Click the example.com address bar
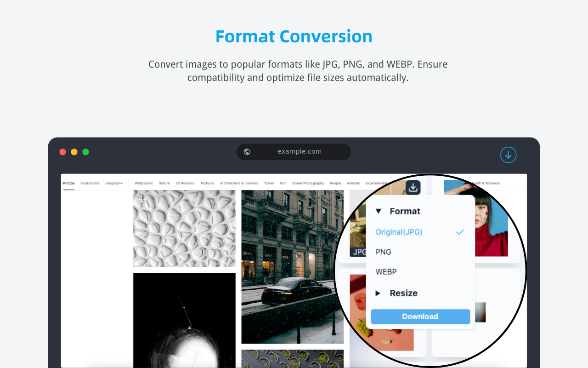Image resolution: width=588 pixels, height=368 pixels. click(x=300, y=152)
